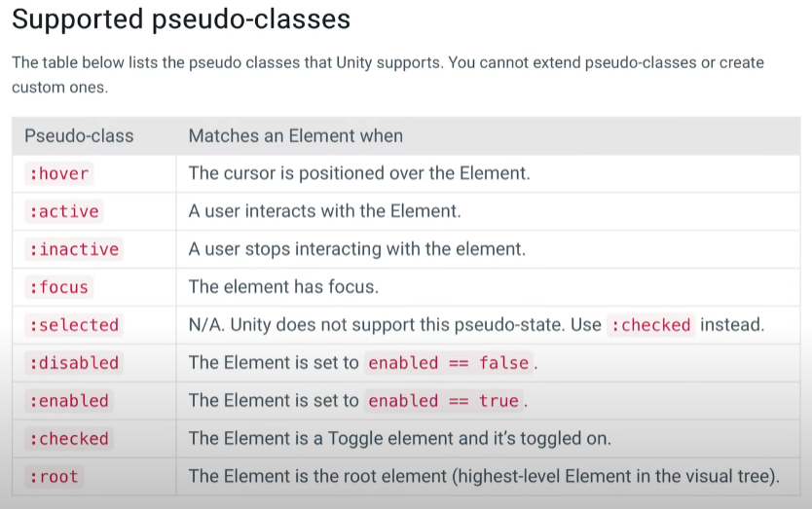Click the :checked code in first column
Viewport: 812px width, 509px height.
tap(68, 439)
